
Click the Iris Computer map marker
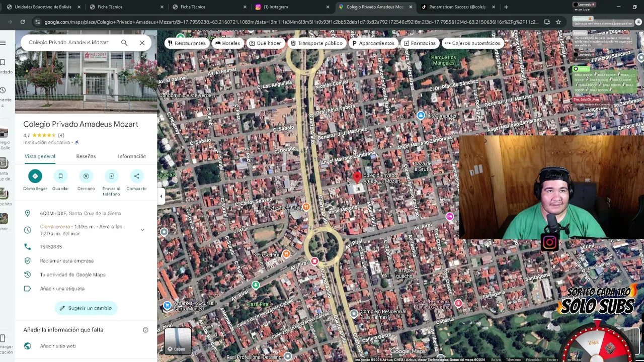(421, 116)
